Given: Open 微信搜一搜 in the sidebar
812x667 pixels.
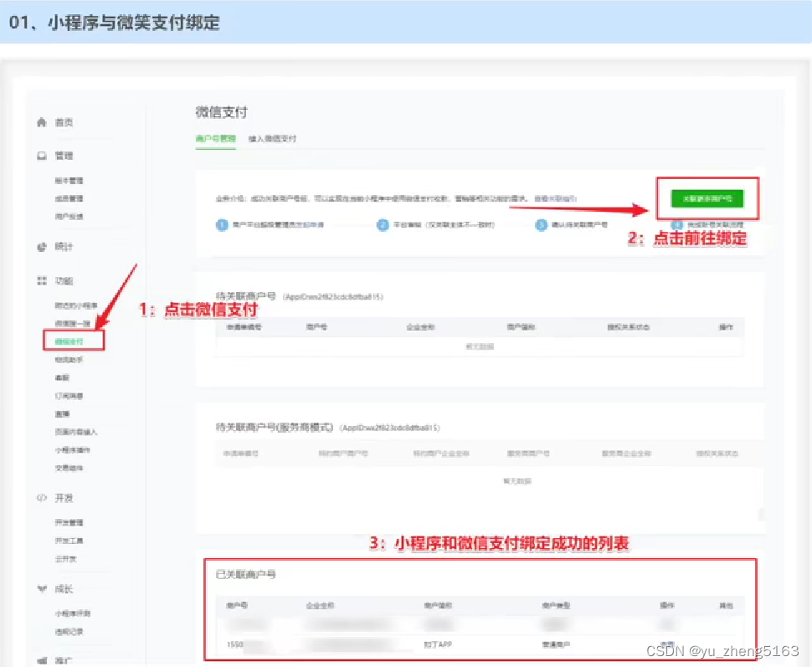Looking at the screenshot, I should point(73,323).
